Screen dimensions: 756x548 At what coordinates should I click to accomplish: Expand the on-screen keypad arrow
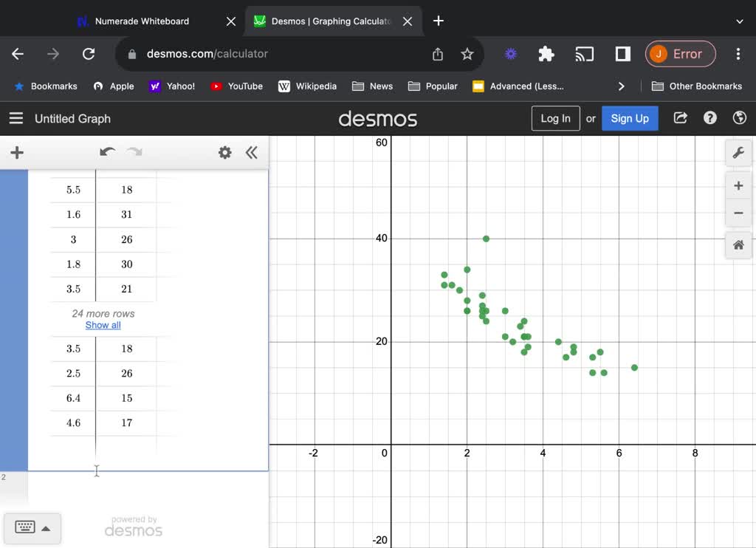46,528
